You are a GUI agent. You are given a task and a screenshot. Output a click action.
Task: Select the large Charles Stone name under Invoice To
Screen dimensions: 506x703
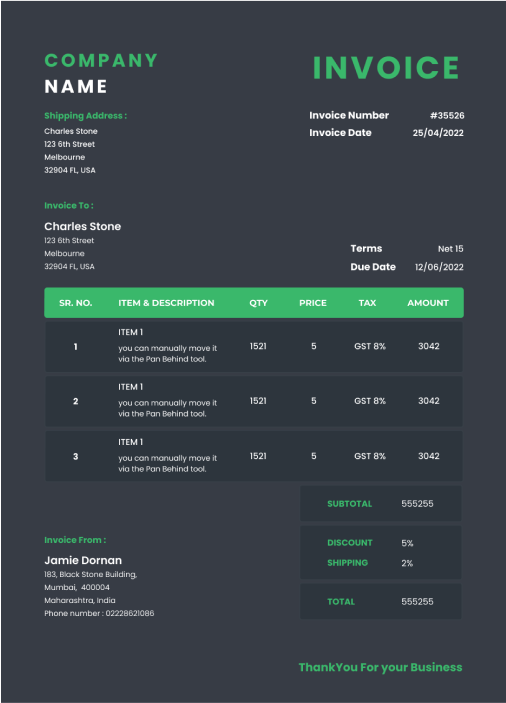82,226
